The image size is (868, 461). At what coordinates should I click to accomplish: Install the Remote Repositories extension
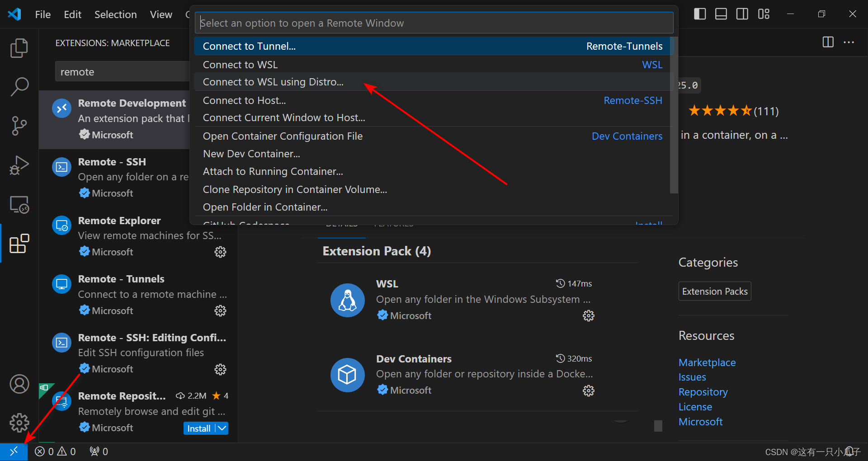pyautogui.click(x=199, y=428)
